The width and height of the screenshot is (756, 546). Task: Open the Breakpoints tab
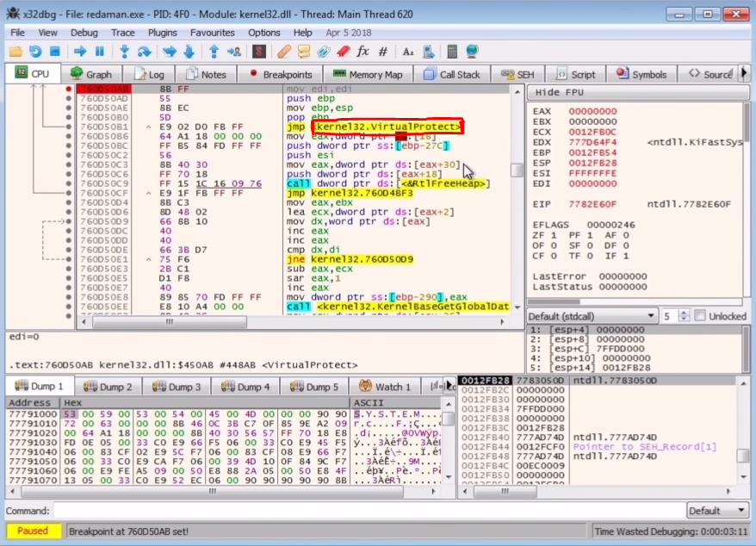tap(281, 74)
